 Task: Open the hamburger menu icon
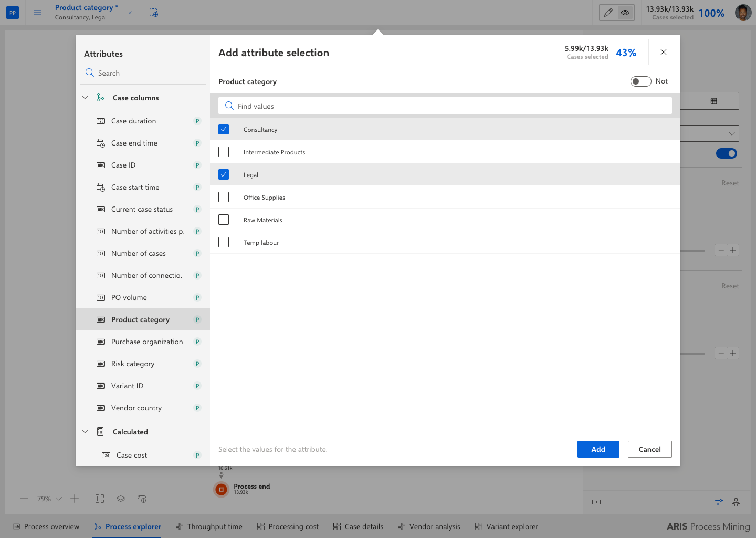[x=37, y=13]
